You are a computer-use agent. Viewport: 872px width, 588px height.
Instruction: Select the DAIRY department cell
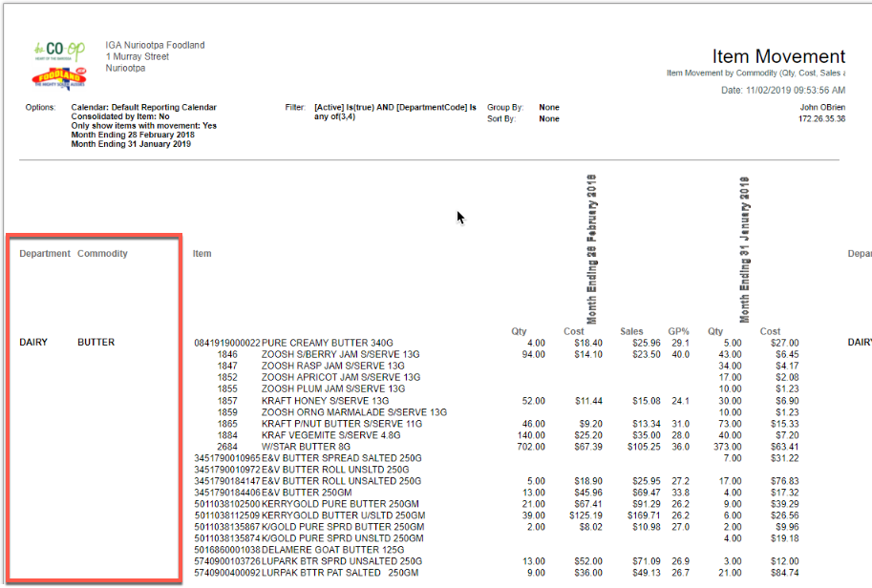[x=33, y=343]
